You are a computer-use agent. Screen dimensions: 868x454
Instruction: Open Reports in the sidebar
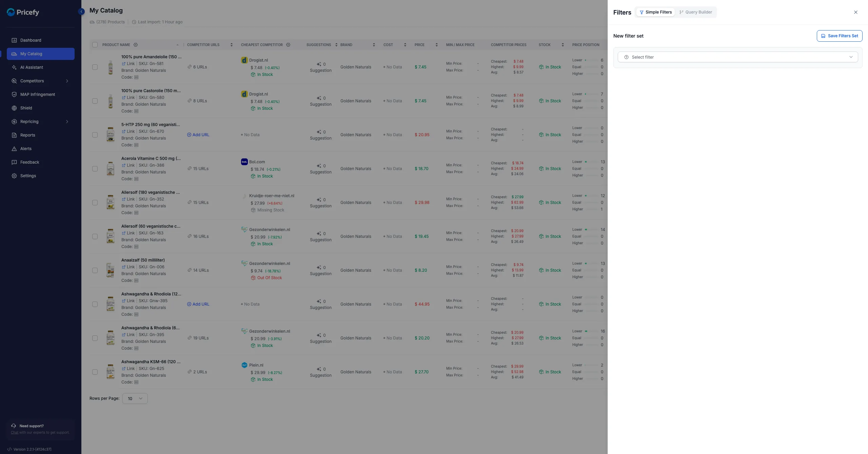pyautogui.click(x=41, y=135)
